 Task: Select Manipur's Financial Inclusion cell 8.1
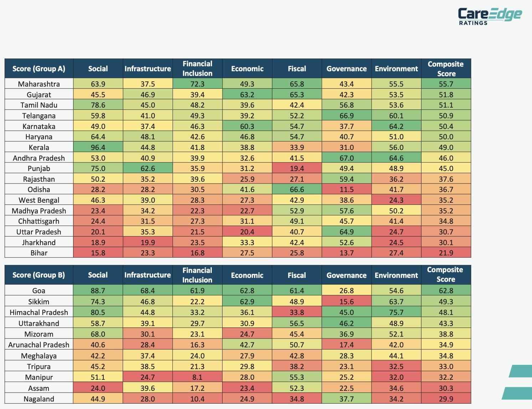tap(197, 377)
